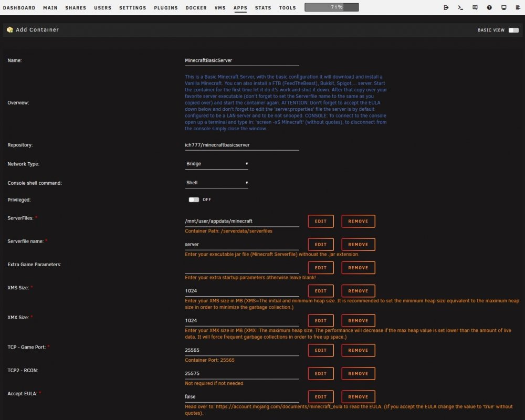Click the blue Overview description text
The image size is (525, 420).
point(286,103)
